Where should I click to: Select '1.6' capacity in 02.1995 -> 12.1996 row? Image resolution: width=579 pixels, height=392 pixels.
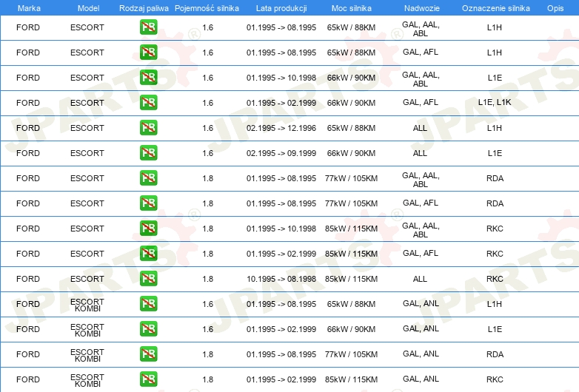click(208, 128)
